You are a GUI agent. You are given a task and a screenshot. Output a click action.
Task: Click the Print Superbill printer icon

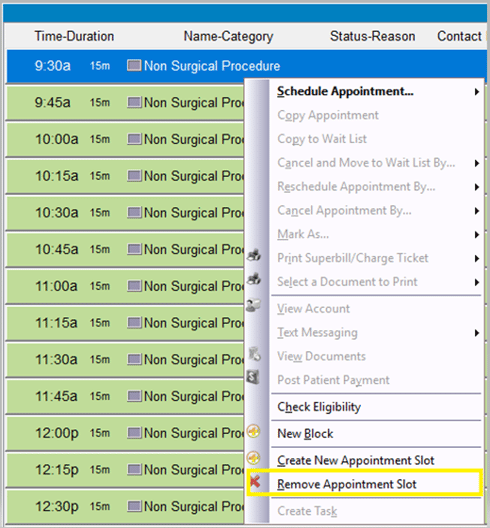tap(254, 255)
